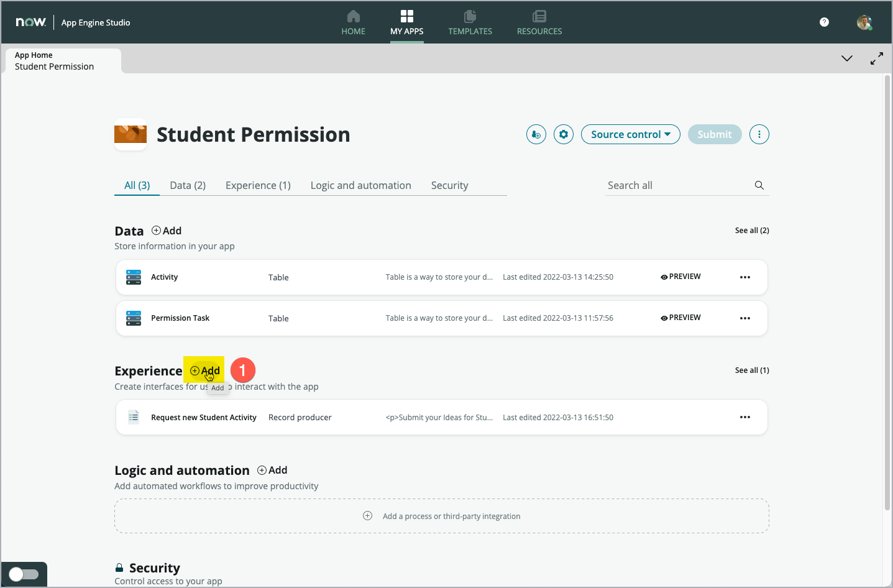Select the App Home Student Permission tab

click(x=62, y=61)
